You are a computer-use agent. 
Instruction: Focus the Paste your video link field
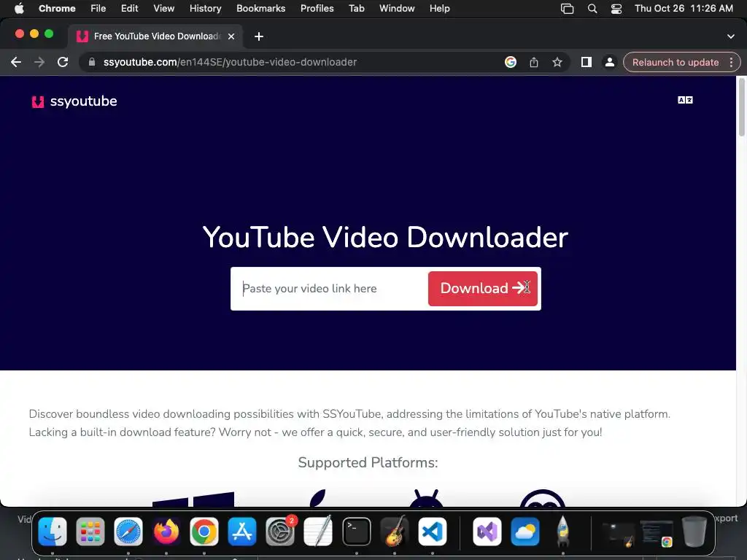click(x=331, y=289)
